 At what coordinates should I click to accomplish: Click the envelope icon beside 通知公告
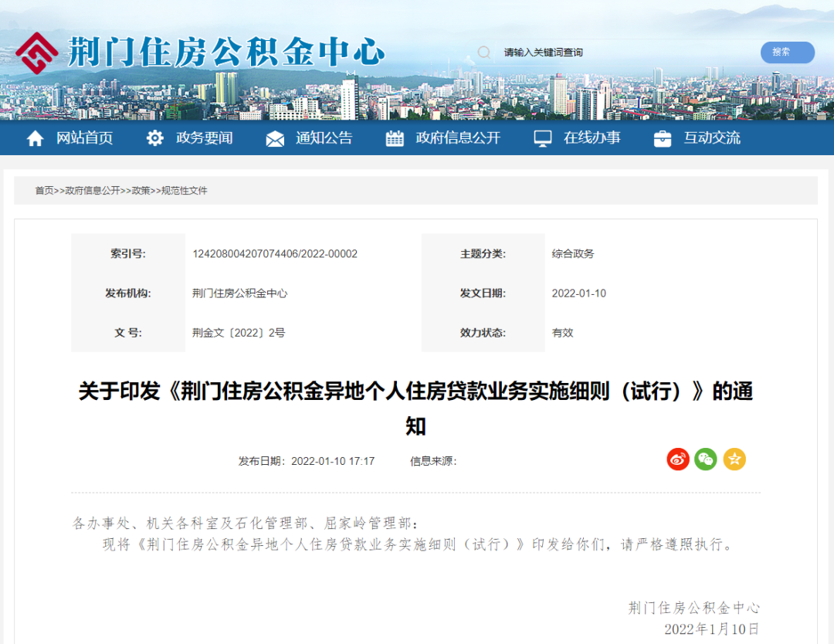click(275, 139)
